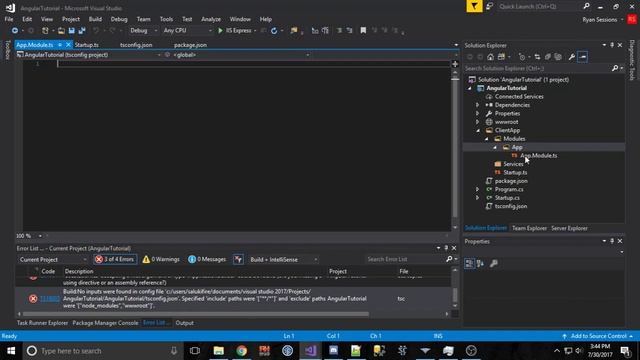The image size is (640, 360).
Task: Click the Search Error List input field
Action: [x=404, y=259]
